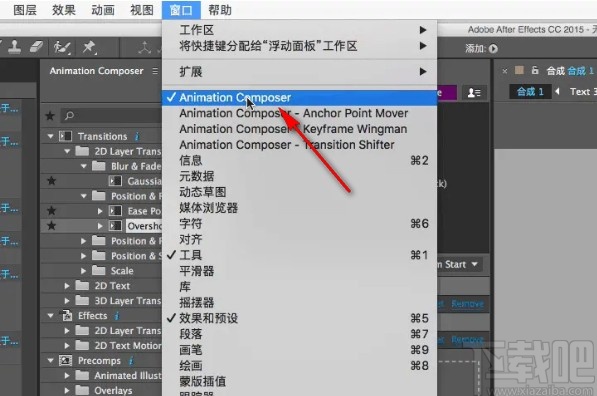Open the 效果 menu
The height and width of the screenshot is (396, 597).
pyautogui.click(x=64, y=10)
